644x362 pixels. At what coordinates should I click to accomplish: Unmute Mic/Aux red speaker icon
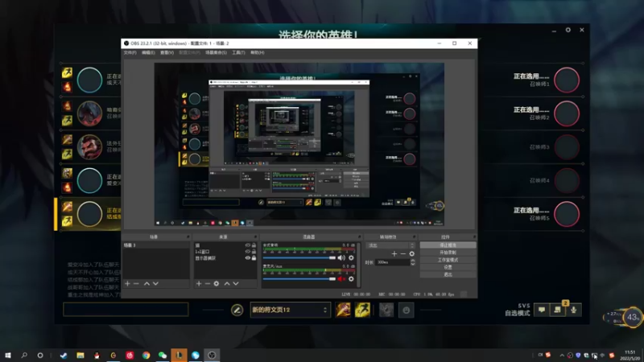pyautogui.click(x=341, y=279)
